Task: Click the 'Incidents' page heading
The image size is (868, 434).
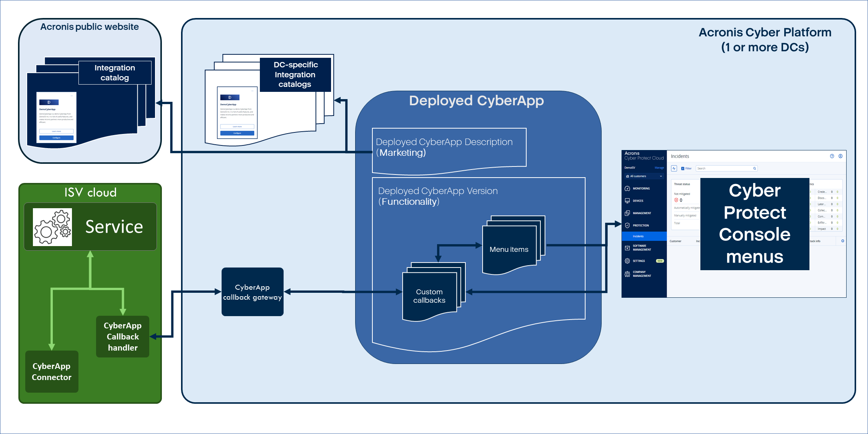Action: tap(680, 156)
